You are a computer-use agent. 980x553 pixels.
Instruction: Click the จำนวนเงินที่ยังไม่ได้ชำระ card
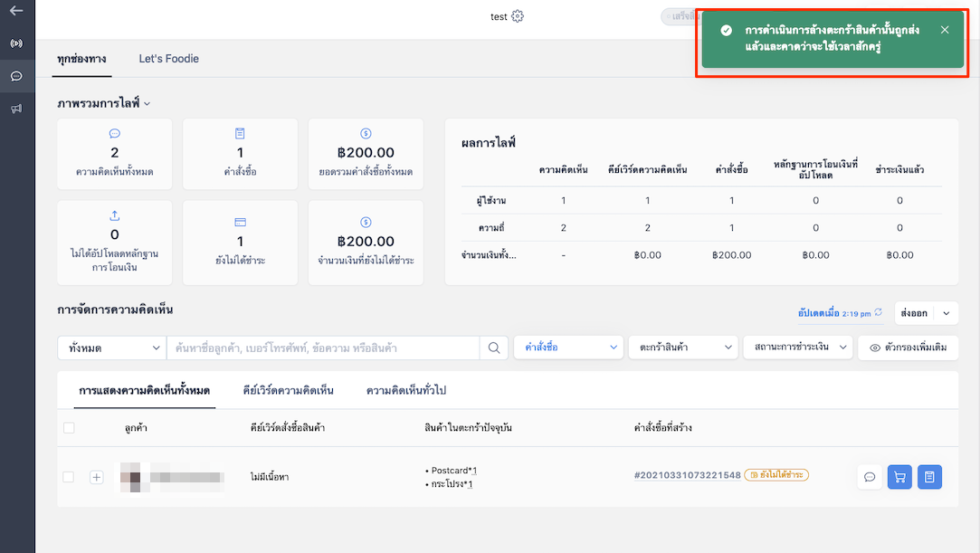[366, 243]
